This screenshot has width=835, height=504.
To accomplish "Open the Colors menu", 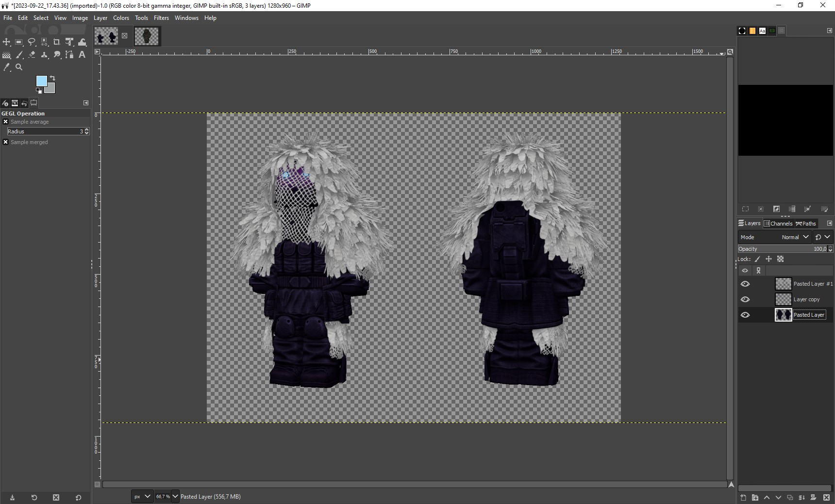I will click(x=121, y=18).
